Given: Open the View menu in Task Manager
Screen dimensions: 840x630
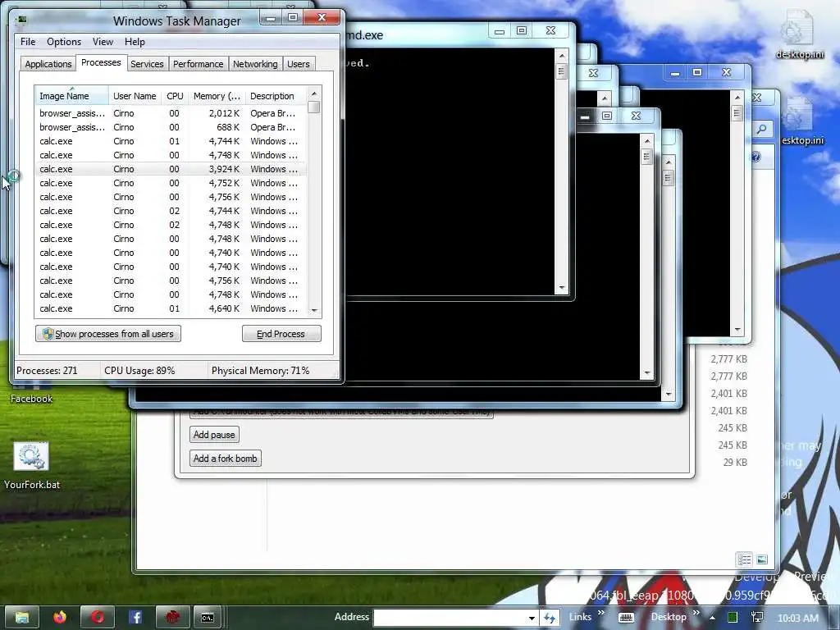Looking at the screenshot, I should 103,42.
